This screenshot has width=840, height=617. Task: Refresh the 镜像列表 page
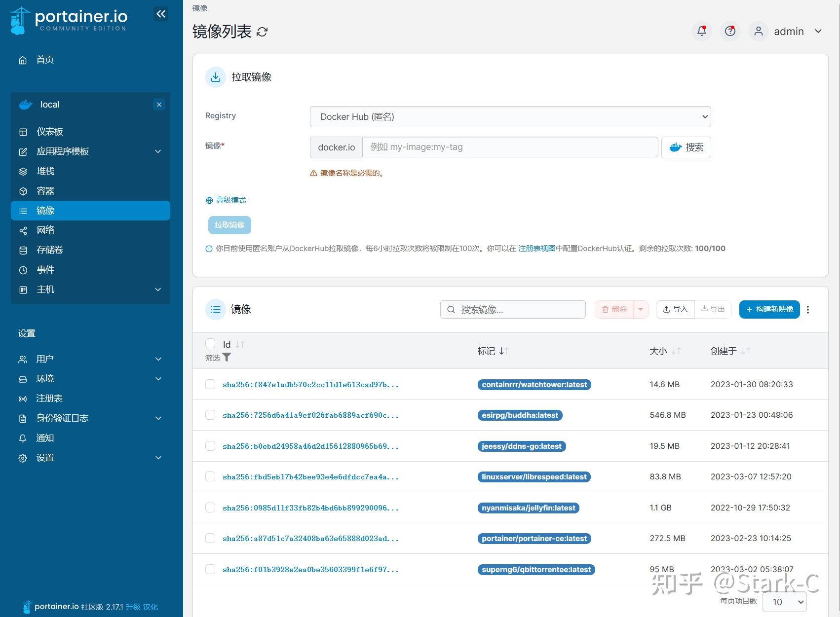click(x=262, y=32)
